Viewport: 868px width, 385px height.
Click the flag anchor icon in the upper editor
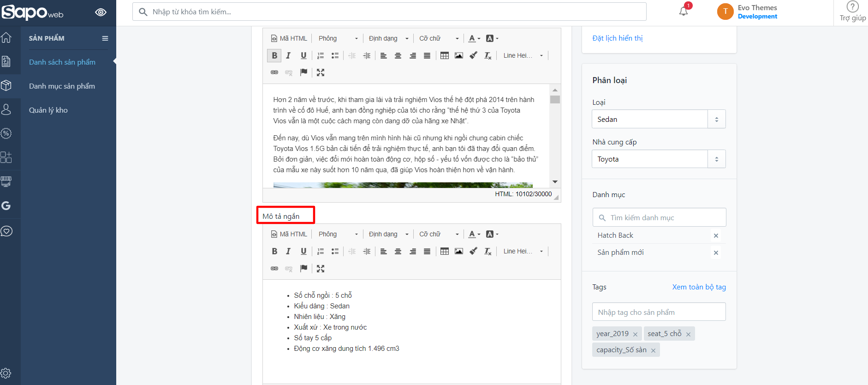303,72
